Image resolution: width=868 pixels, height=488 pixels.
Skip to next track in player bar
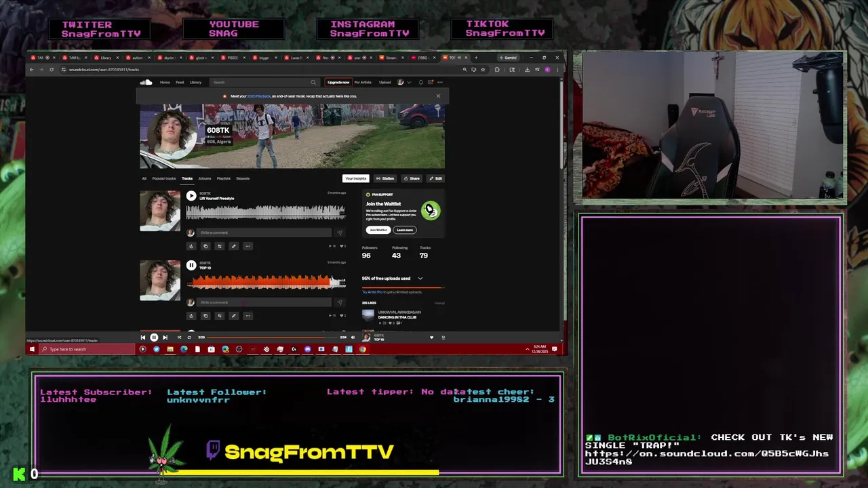click(x=165, y=338)
